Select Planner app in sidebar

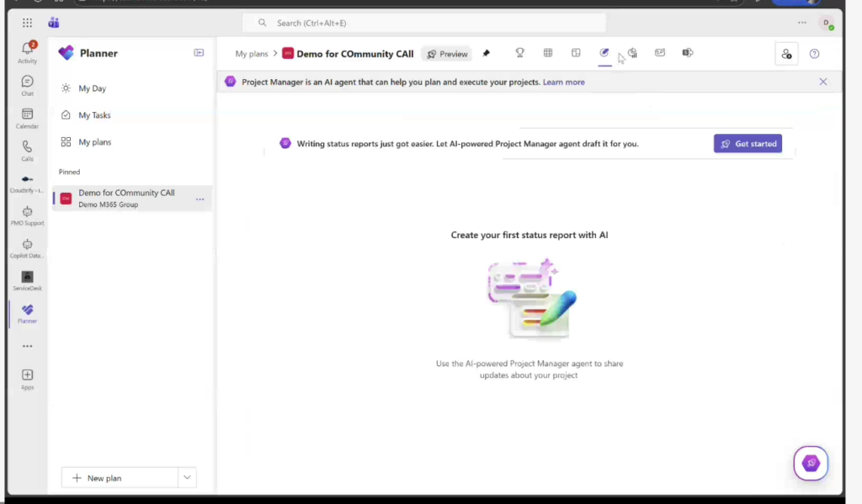27,314
